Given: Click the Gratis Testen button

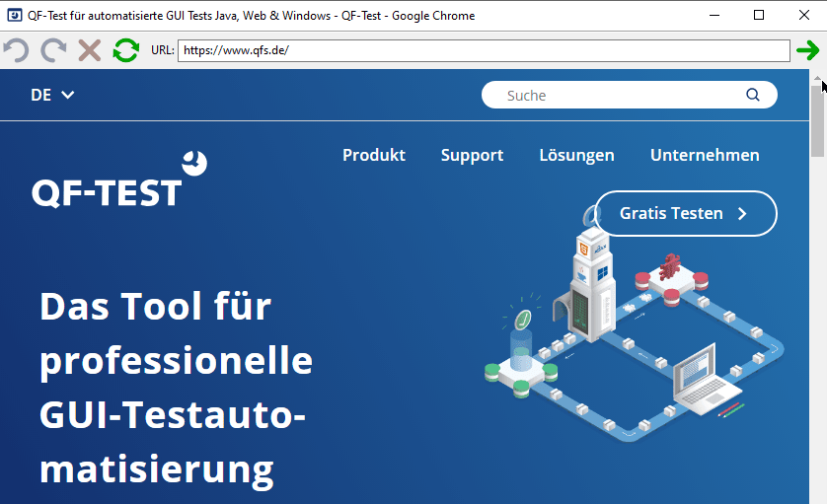Looking at the screenshot, I should click(685, 213).
